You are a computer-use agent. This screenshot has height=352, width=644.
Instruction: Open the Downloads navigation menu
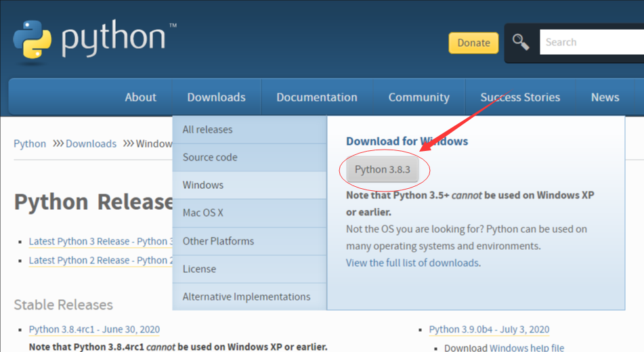click(x=216, y=97)
